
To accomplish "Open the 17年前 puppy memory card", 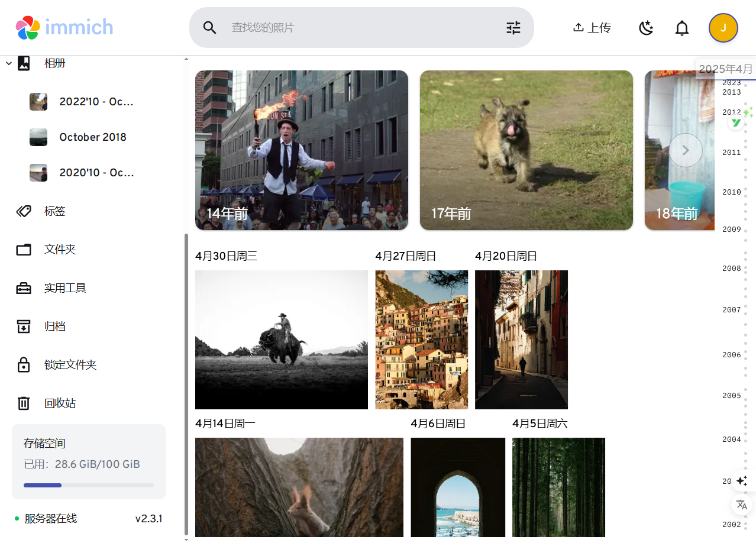I will (x=526, y=150).
